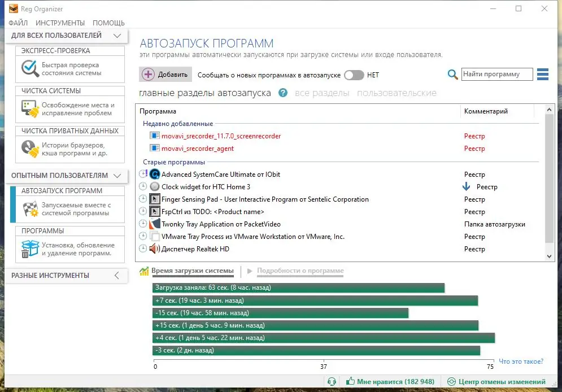562x392 pixels.
Task: Open the ИНСТРУМЕНТЫ menu
Action: (x=60, y=23)
